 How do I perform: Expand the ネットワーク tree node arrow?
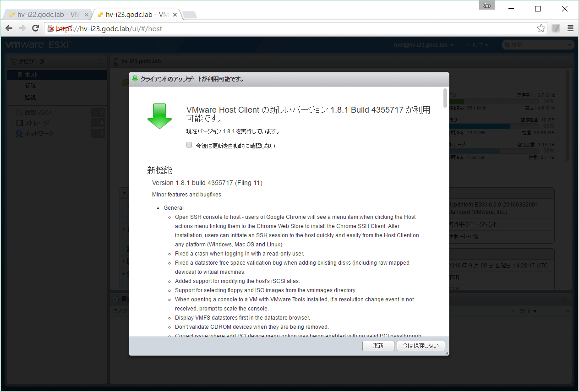tap(12, 134)
